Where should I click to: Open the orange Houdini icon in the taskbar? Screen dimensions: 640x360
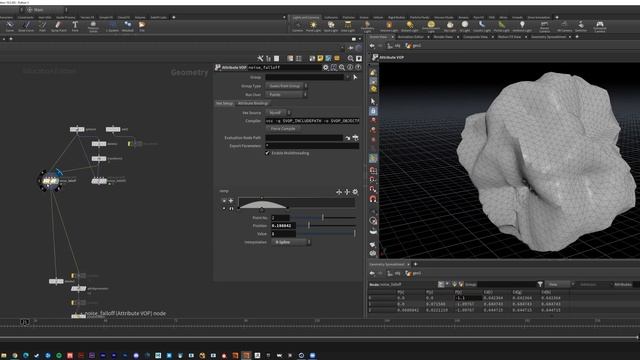click(x=247, y=356)
